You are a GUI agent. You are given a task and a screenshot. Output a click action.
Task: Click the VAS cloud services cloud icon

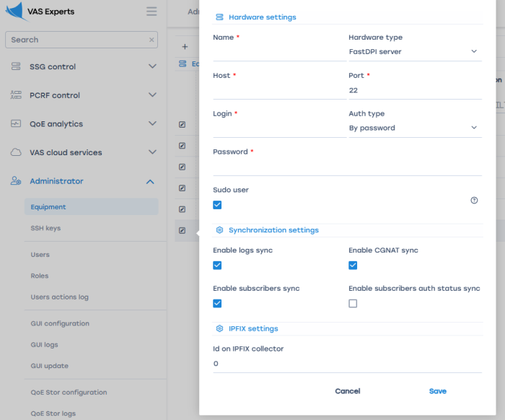click(x=16, y=152)
